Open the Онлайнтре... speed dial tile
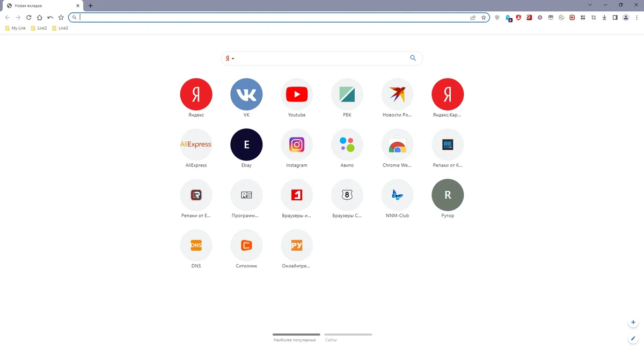The image size is (644, 349). click(297, 246)
